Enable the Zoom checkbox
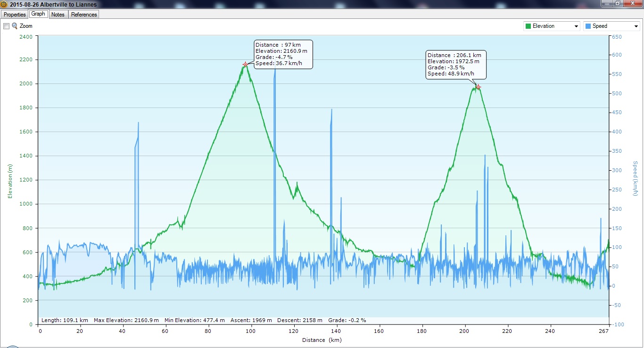Screen dimensions: 644x348 pyautogui.click(x=6, y=26)
